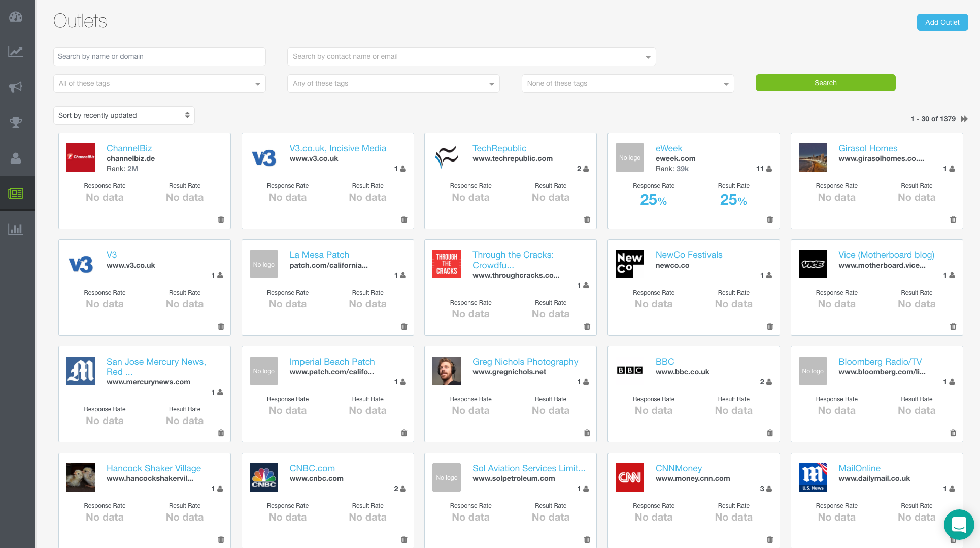Click the 1 - 30 of 1379 pagination text

click(x=933, y=119)
